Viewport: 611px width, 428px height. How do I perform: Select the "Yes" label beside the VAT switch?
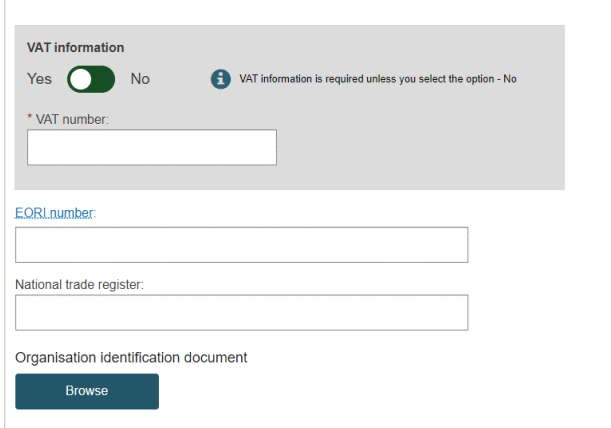[39, 79]
